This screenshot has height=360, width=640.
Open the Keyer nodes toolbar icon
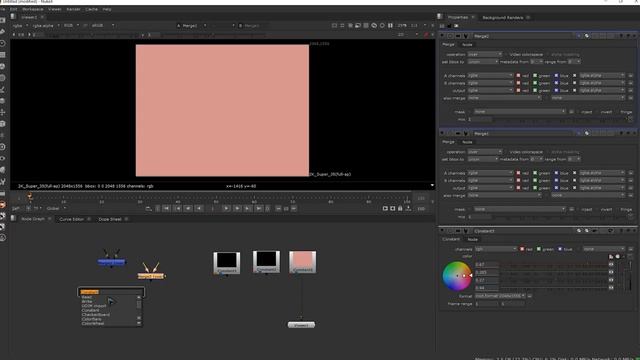click(2, 89)
